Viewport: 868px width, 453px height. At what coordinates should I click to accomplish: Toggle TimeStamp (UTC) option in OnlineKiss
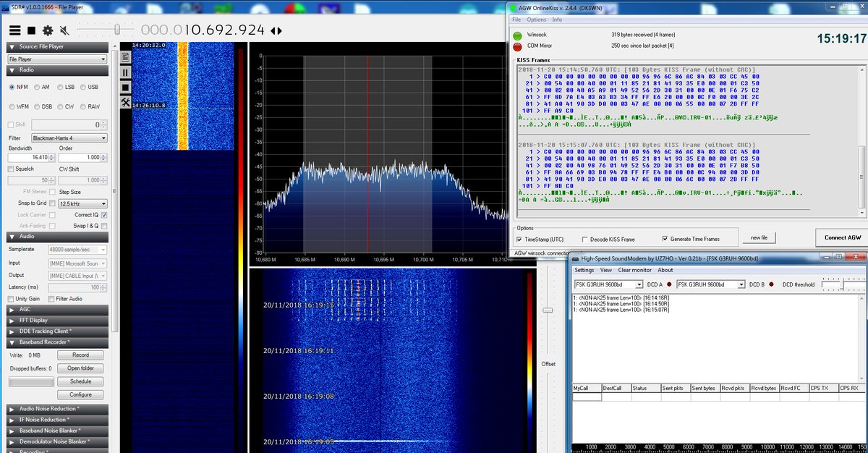point(519,239)
